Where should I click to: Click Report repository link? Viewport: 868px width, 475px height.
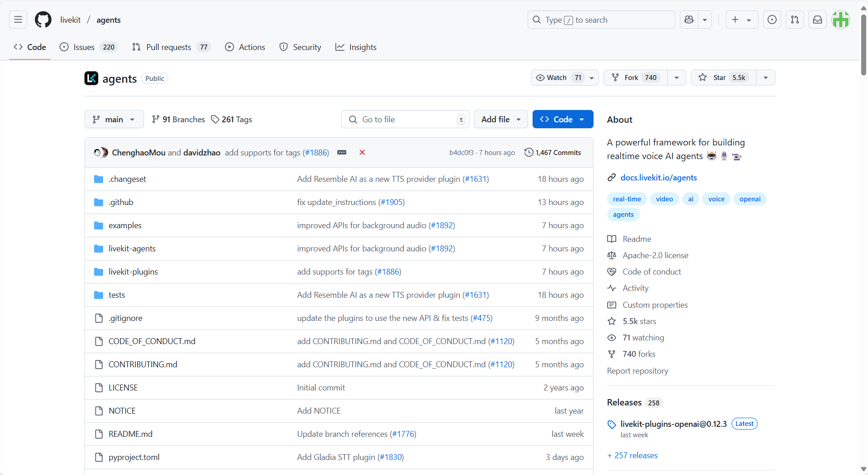638,371
